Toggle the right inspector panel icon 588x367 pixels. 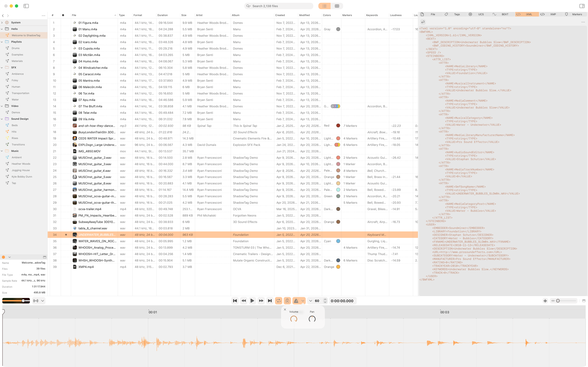point(582,6)
